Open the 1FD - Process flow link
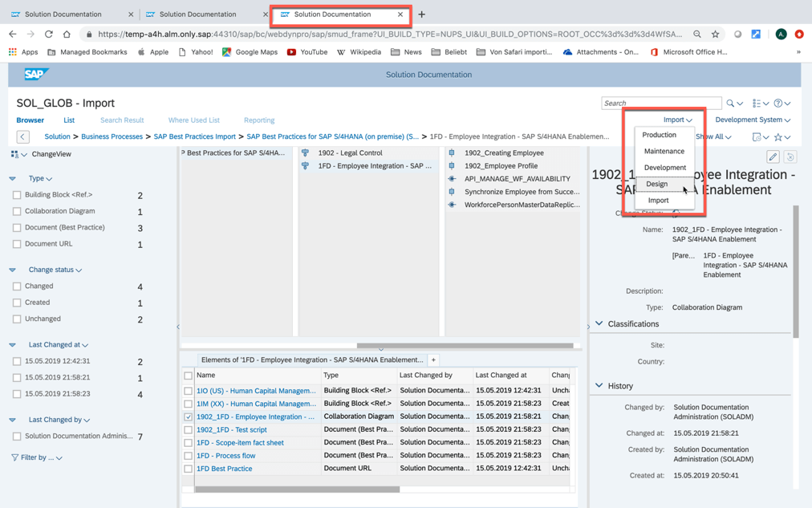 click(x=225, y=456)
